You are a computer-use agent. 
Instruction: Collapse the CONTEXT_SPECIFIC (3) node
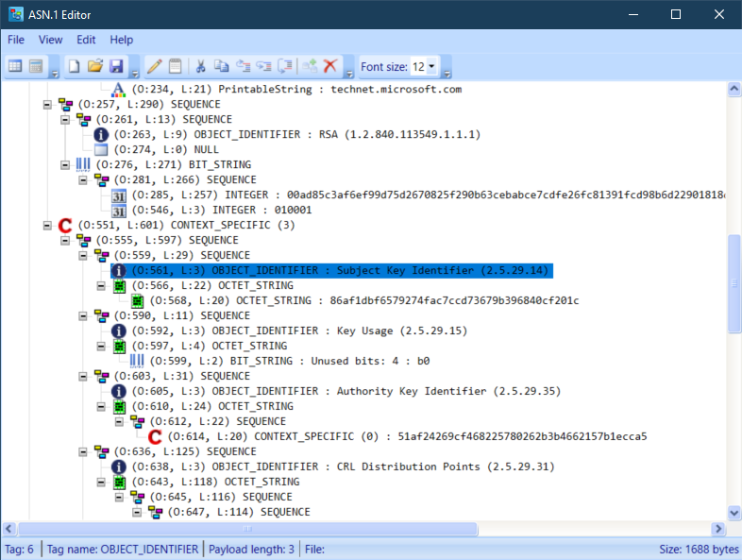point(47,226)
